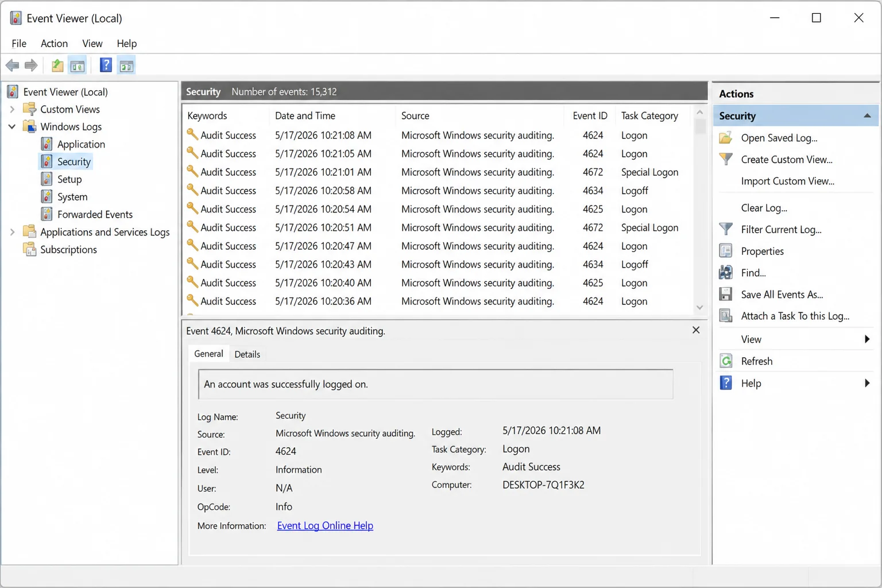Toggle the console tree toolbar icon
Image resolution: width=882 pixels, height=588 pixels.
coord(78,65)
